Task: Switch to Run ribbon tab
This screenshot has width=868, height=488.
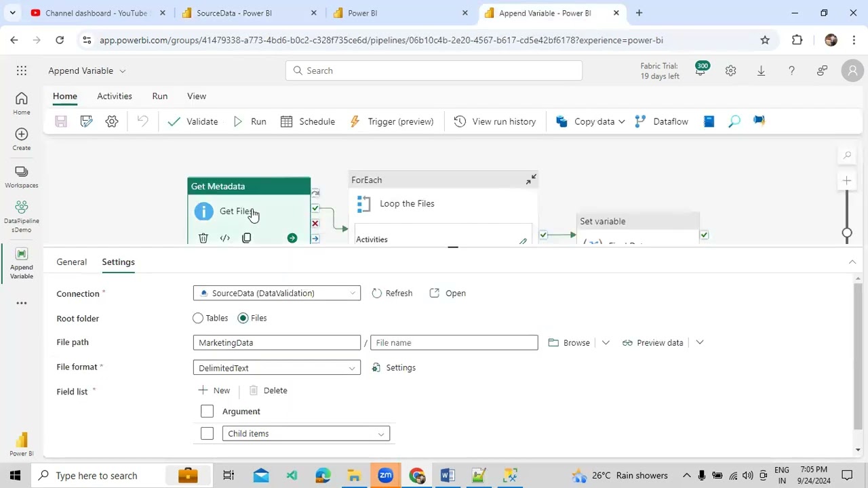Action: pos(160,96)
